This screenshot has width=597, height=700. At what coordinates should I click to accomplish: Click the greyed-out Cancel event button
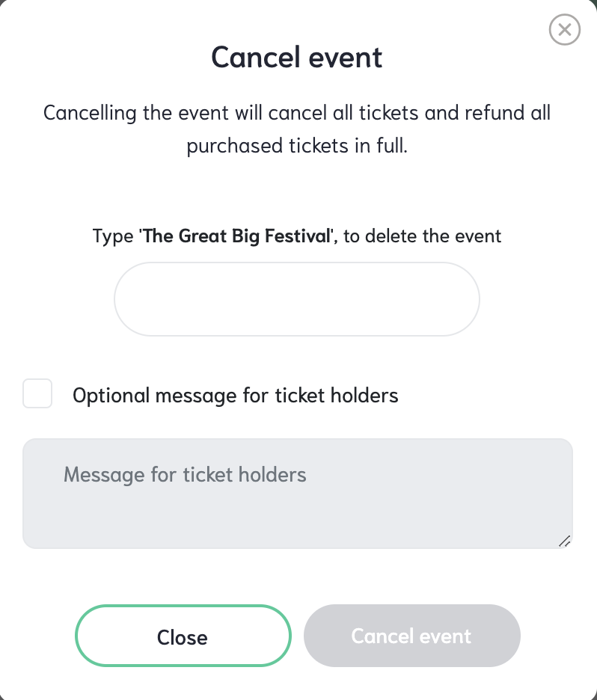(x=411, y=636)
